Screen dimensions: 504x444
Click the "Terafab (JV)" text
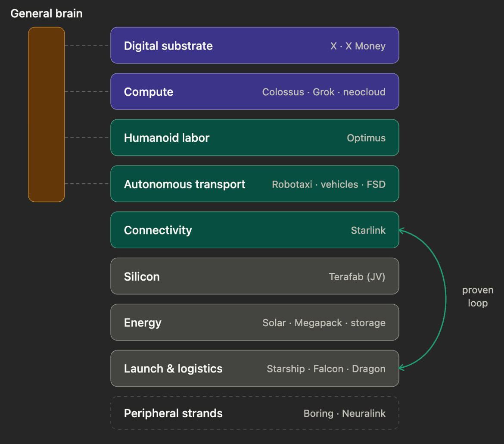[357, 277]
